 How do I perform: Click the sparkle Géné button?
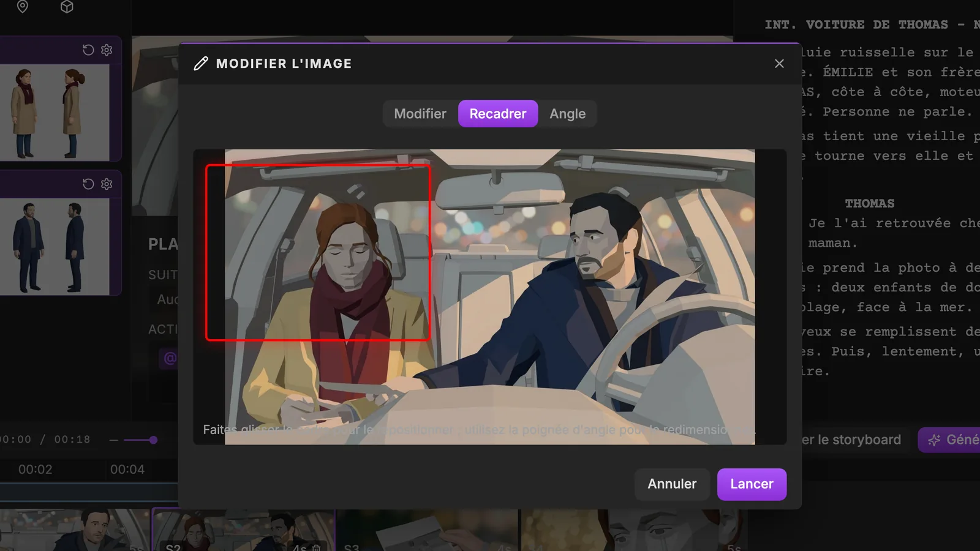coord(949,440)
